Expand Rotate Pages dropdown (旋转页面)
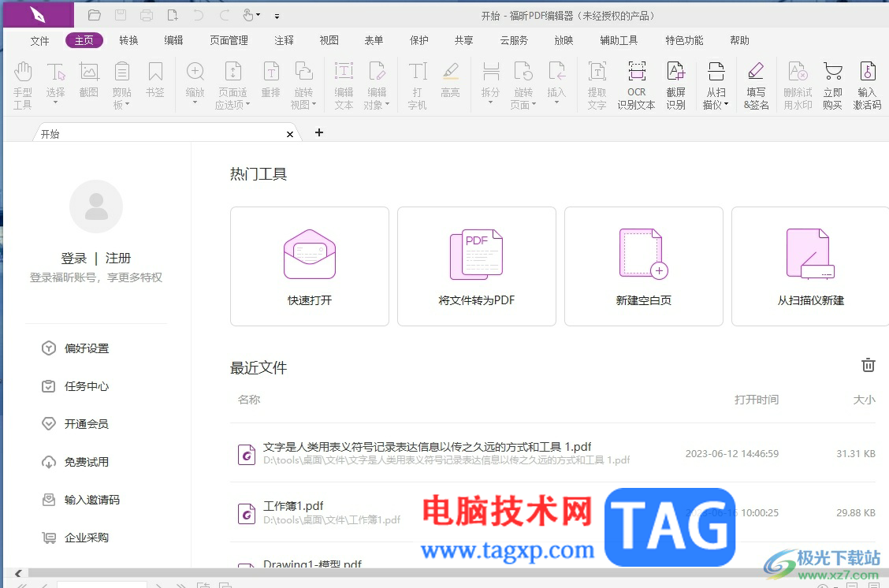The image size is (889, 588). [x=534, y=104]
